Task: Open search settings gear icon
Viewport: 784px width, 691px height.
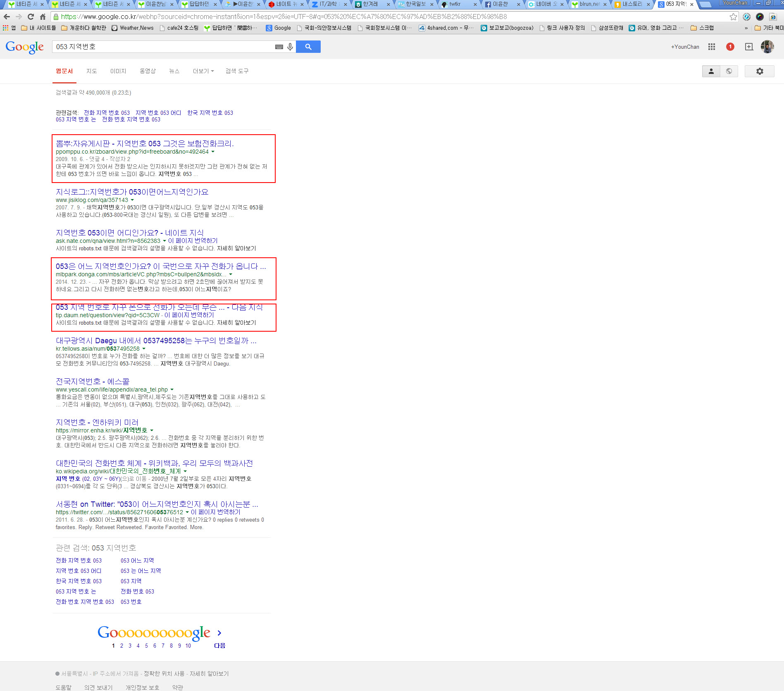Action: click(760, 71)
